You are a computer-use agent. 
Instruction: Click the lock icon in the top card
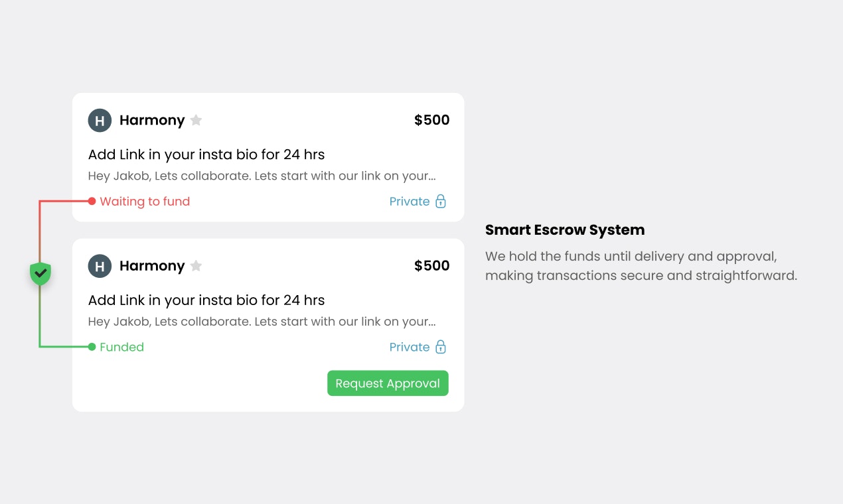point(441,201)
